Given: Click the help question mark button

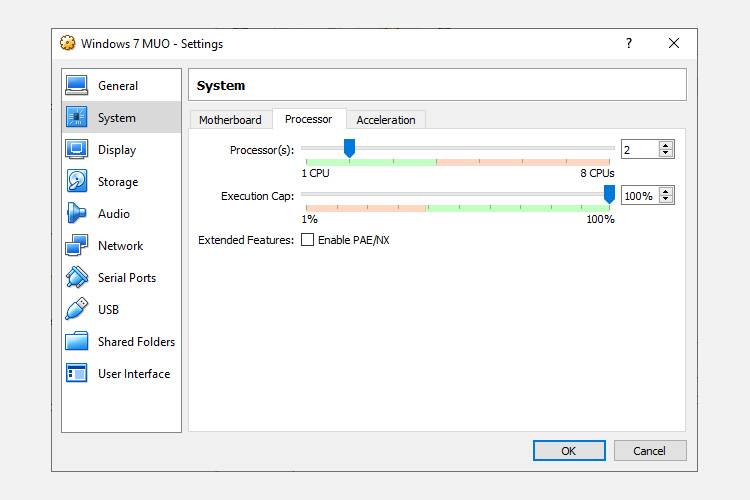Looking at the screenshot, I should click(x=629, y=43).
